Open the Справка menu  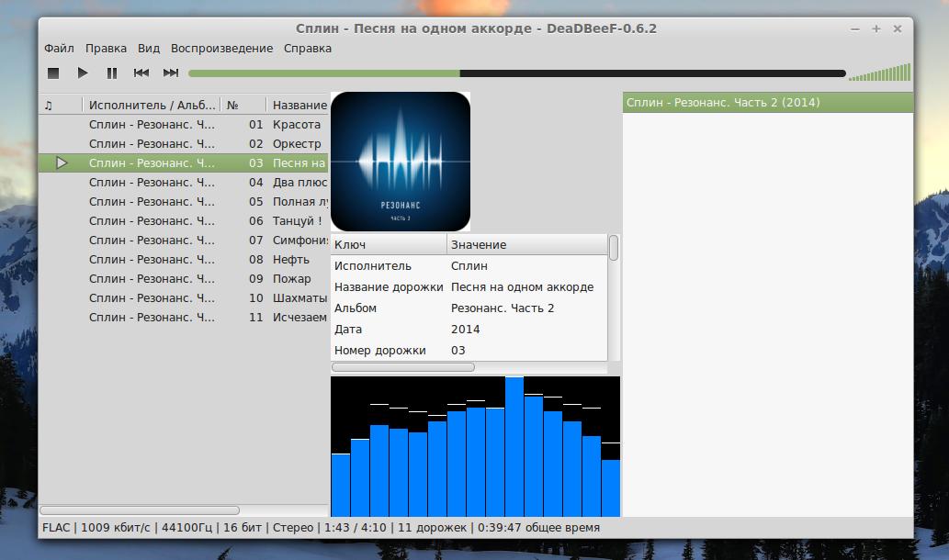pos(307,48)
